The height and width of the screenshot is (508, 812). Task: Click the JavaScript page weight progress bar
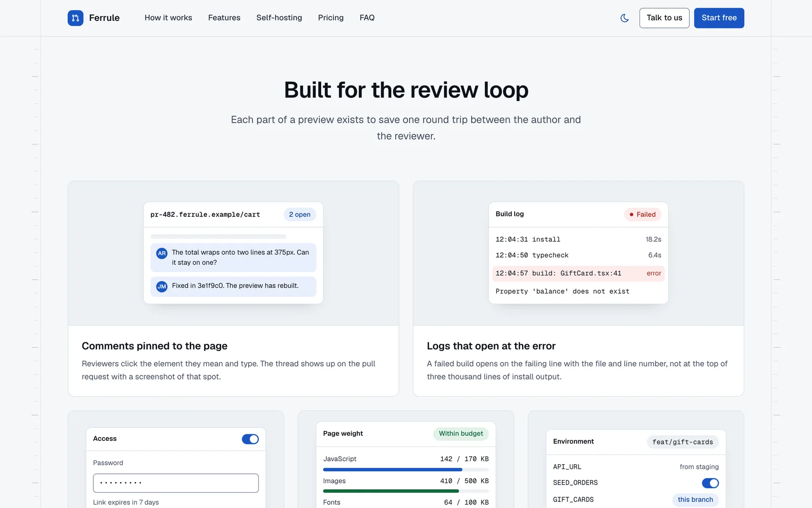pos(406,469)
